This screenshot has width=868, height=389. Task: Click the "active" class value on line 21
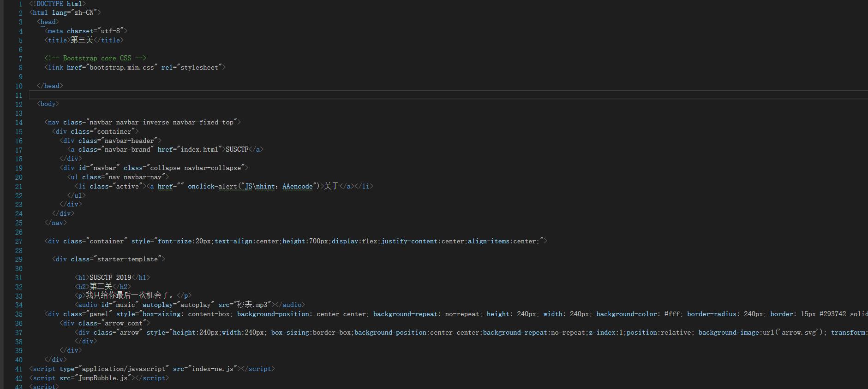coord(127,186)
